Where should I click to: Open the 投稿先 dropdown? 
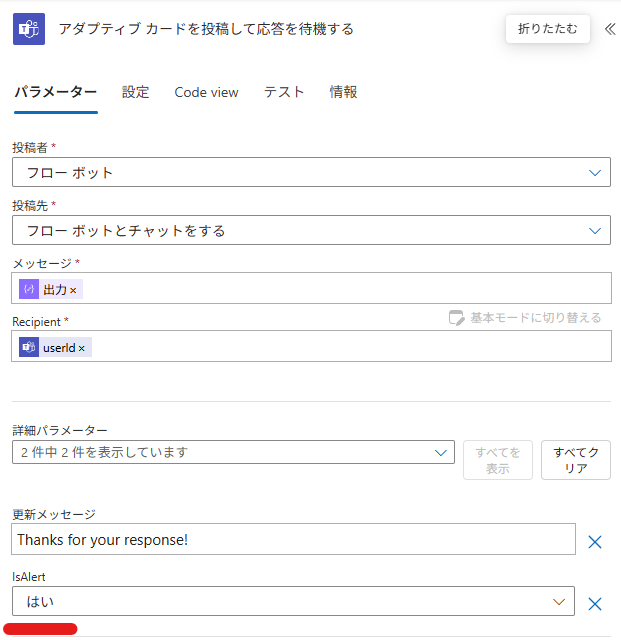click(312, 230)
